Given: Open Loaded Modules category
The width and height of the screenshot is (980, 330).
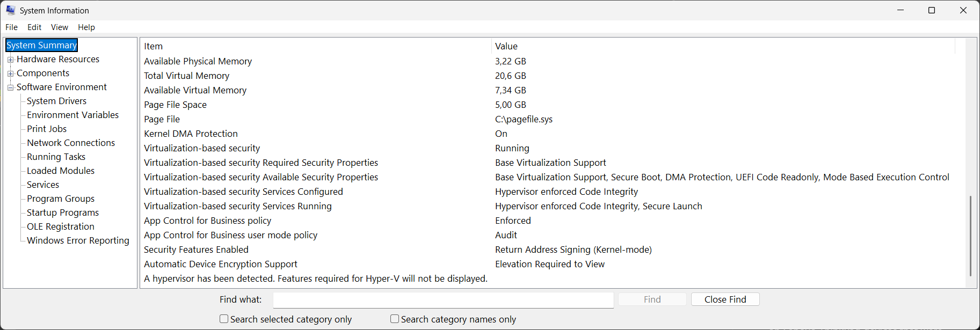Looking at the screenshot, I should tap(61, 171).
